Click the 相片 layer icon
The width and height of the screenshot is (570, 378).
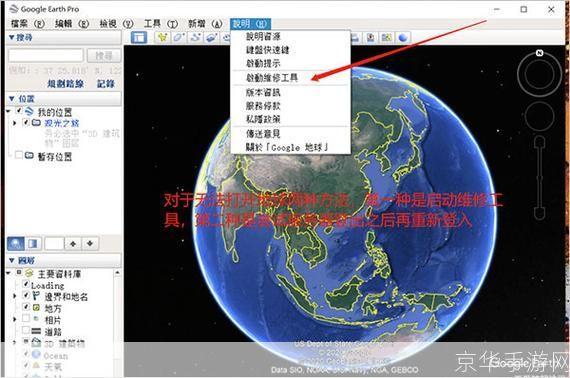click(x=36, y=319)
